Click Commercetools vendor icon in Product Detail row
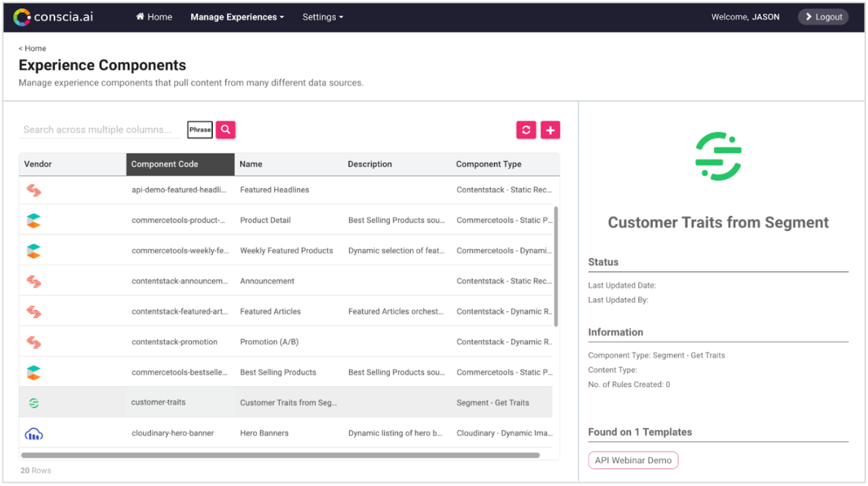The width and height of the screenshot is (868, 486). [x=34, y=220]
